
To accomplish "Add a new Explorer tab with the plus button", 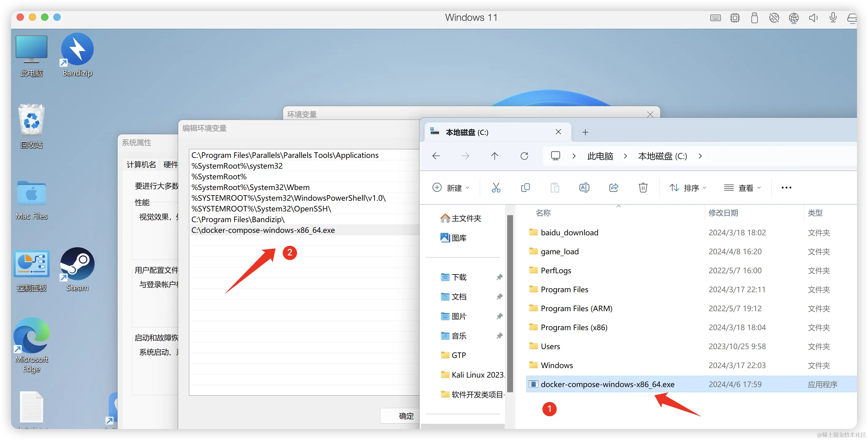I will [585, 132].
